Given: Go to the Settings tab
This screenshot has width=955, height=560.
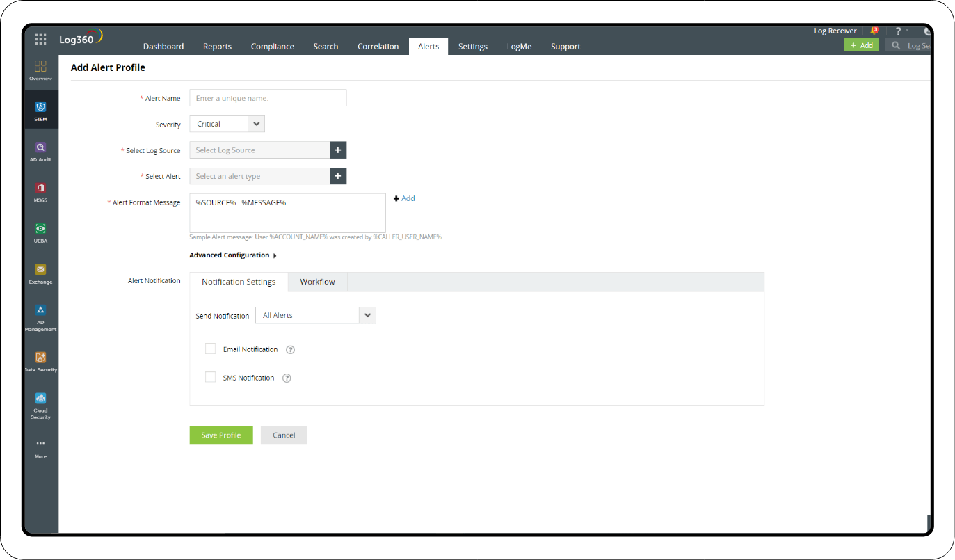Looking at the screenshot, I should point(473,47).
